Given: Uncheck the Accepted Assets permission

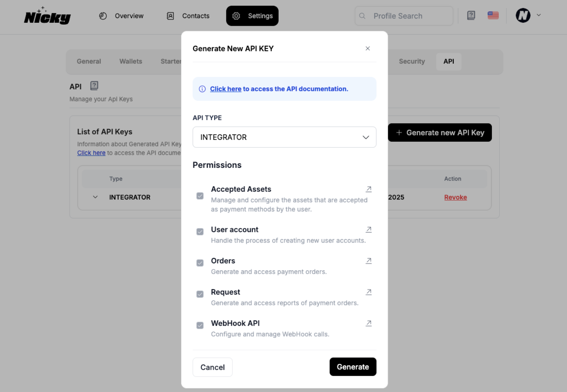Looking at the screenshot, I should point(200,196).
